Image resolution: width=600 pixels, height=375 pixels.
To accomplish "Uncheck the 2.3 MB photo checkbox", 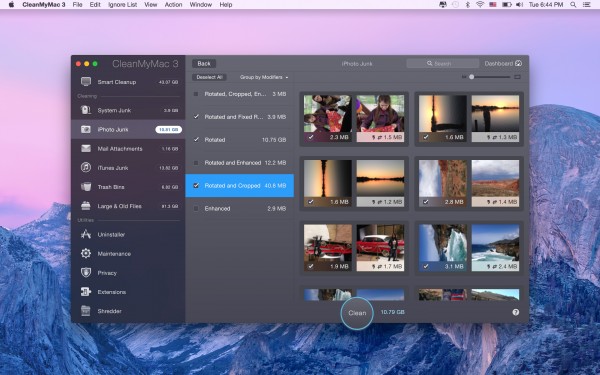I will 311,137.
